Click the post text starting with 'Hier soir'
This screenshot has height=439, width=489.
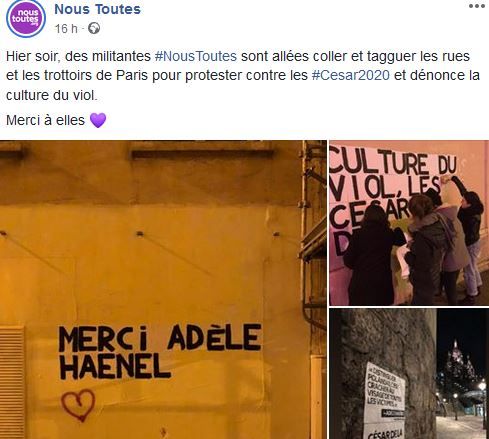click(x=243, y=76)
